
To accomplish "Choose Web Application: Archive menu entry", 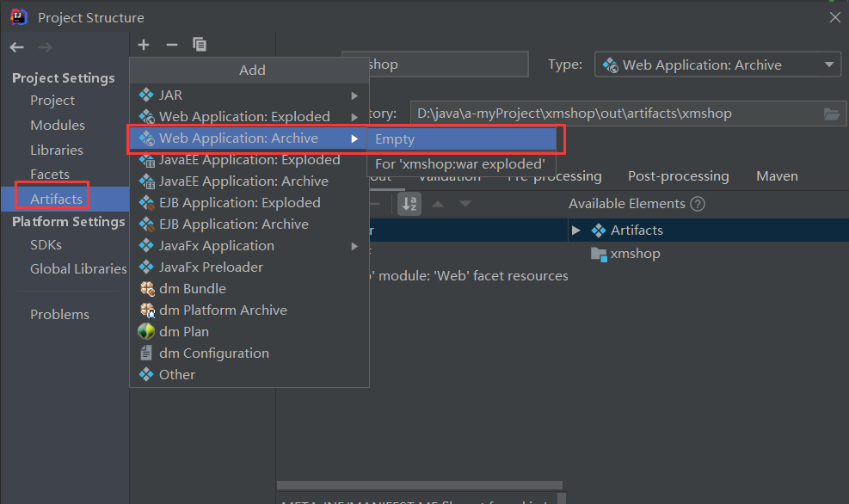I will [x=249, y=138].
